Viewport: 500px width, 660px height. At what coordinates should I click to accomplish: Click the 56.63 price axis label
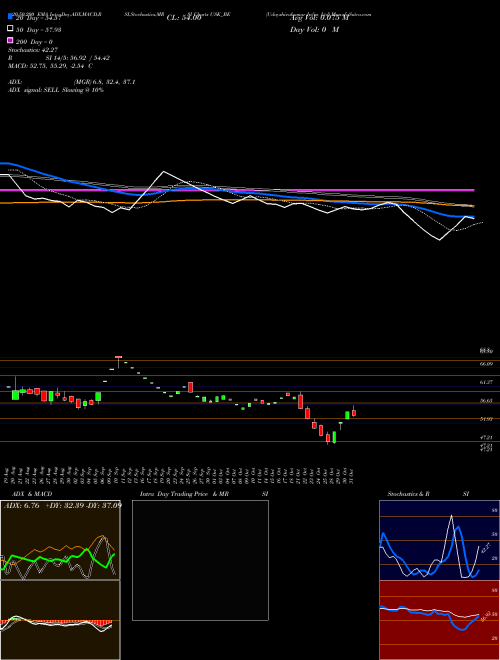[x=487, y=401]
